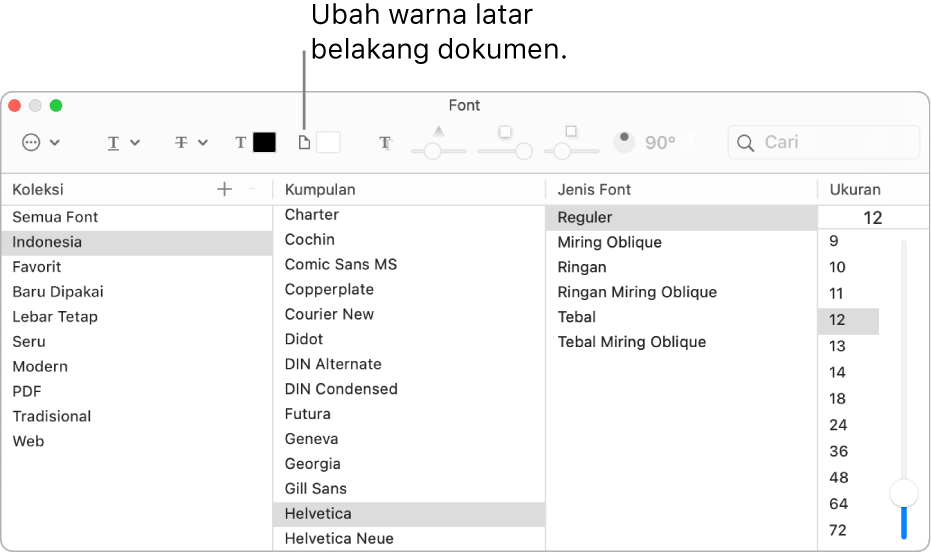The image size is (931, 553).
Task: Adjust the shadow blur slider knob
Action: [524, 151]
